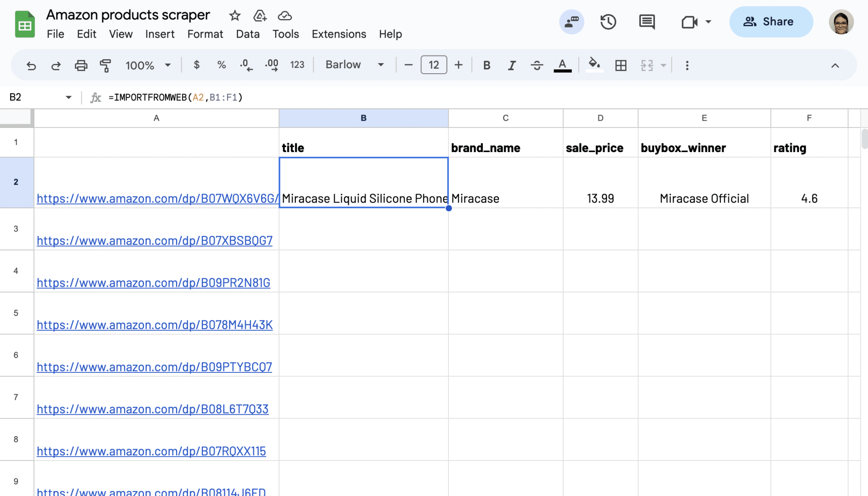Decrease decimal places
868x496 pixels.
click(246, 65)
